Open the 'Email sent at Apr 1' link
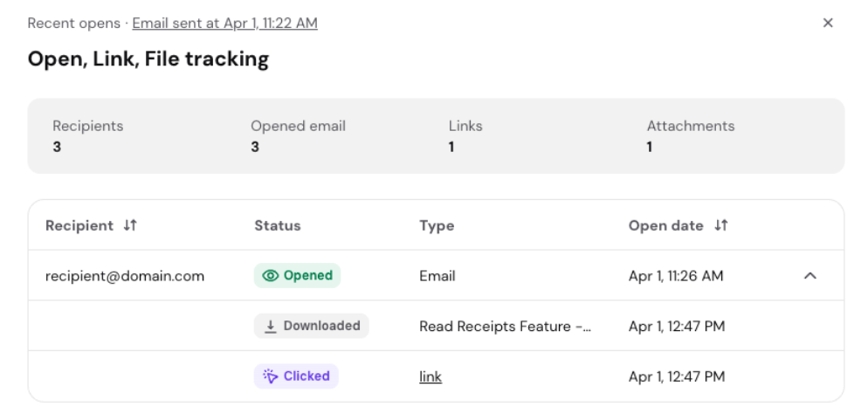This screenshot has width=868, height=414. pyautogui.click(x=224, y=24)
